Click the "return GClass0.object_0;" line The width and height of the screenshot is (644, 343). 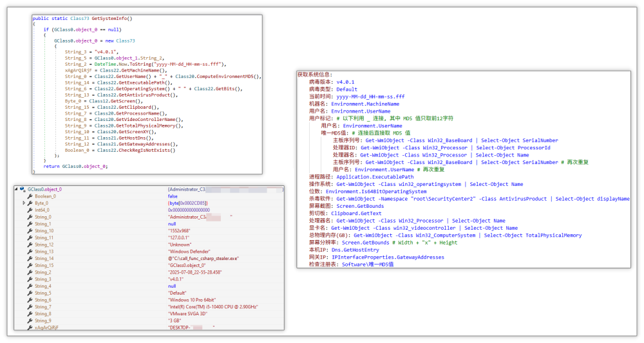[75, 166]
